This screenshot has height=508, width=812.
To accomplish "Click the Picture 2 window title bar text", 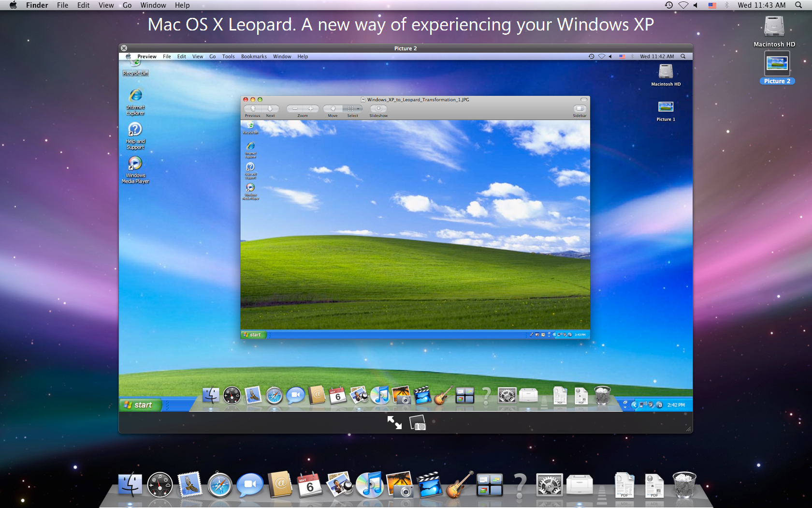I will coord(405,48).
